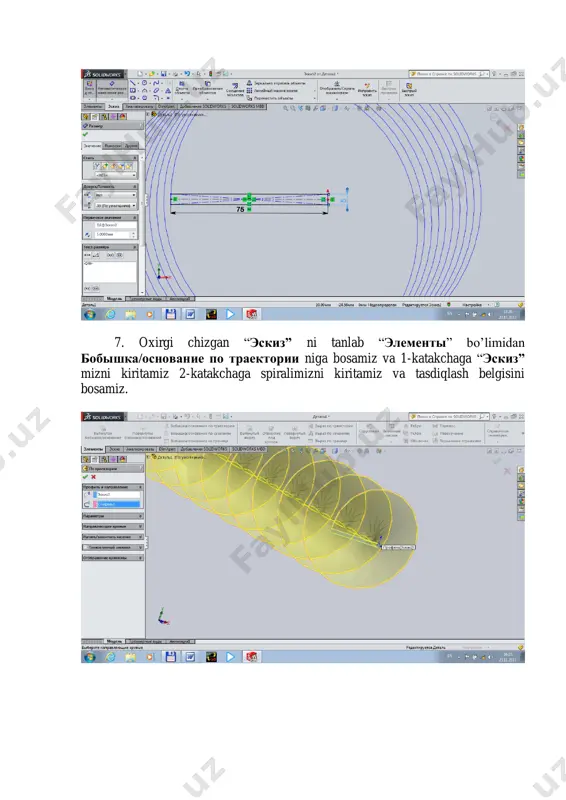Click the floppy disk icon in lower taskbar
This screenshot has height=800, width=566.
pos(170,657)
